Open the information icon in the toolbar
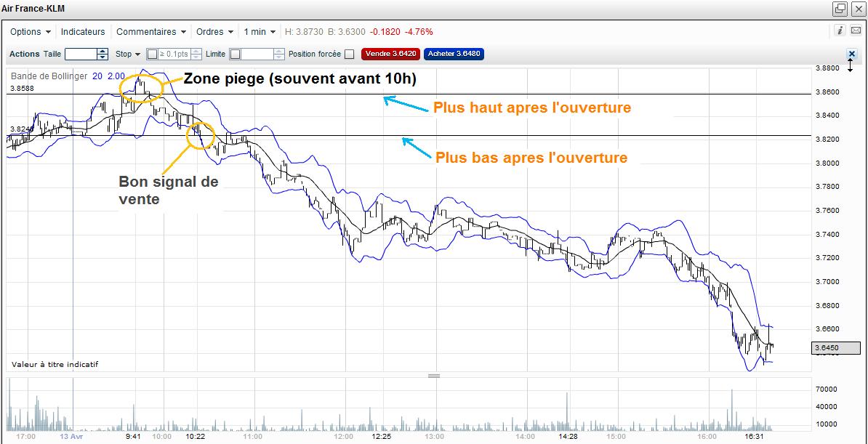The height and width of the screenshot is (444, 868). 840,31
